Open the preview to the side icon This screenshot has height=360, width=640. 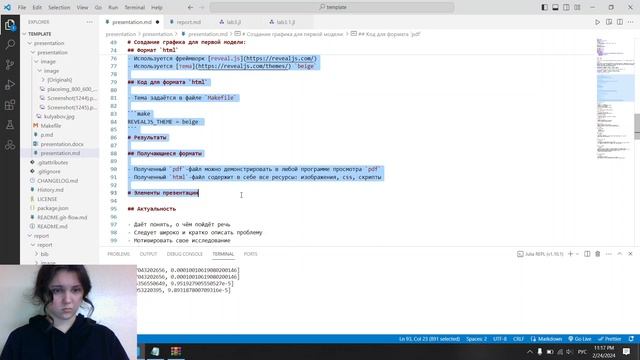(x=609, y=22)
